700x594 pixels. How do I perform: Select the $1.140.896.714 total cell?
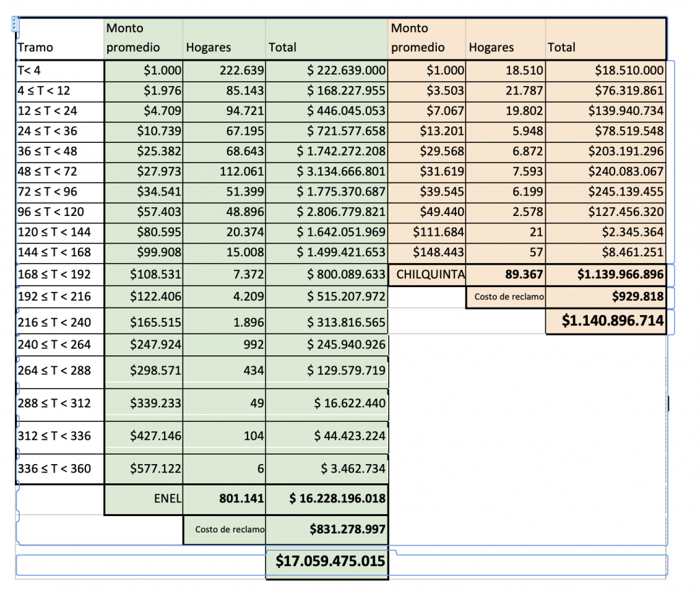(606, 321)
